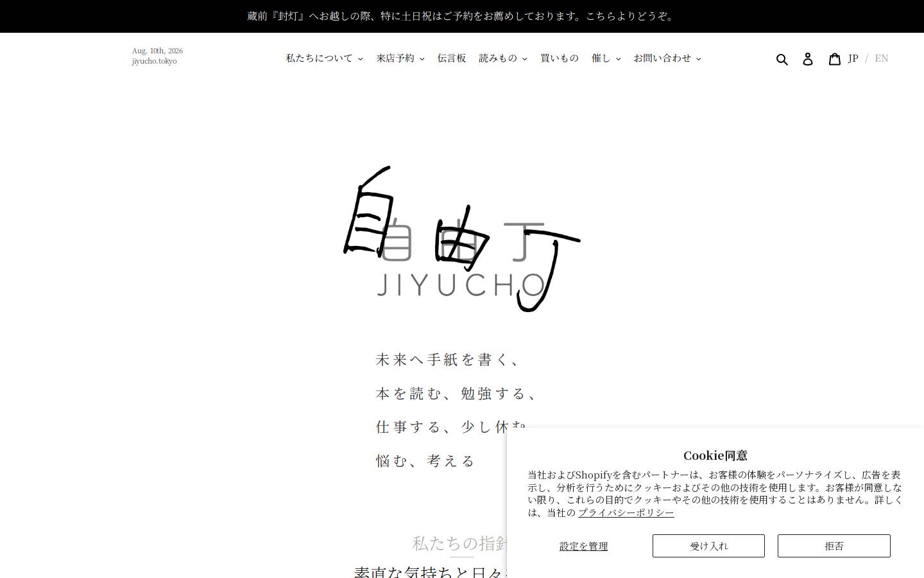Expand the 催し dropdown menu
Screen dimensions: 924x578
point(606,58)
